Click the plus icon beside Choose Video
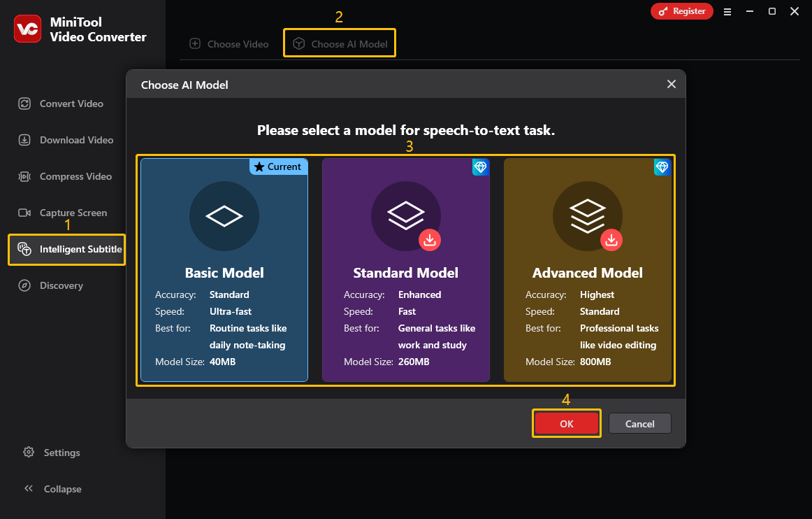This screenshot has width=812, height=519. coord(195,43)
